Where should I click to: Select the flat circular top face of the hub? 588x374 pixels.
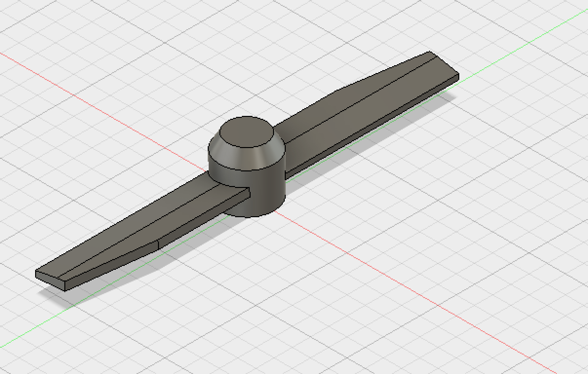246,132
